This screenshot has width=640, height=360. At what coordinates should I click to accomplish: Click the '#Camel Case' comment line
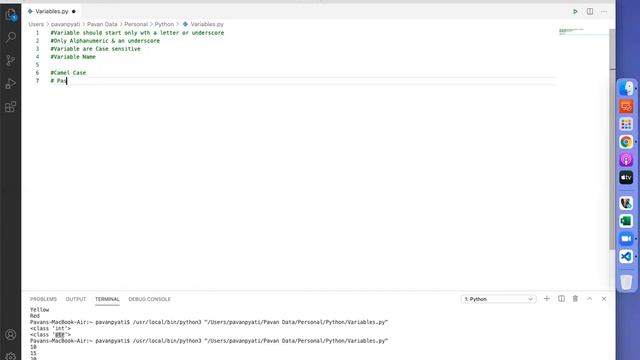coord(68,73)
